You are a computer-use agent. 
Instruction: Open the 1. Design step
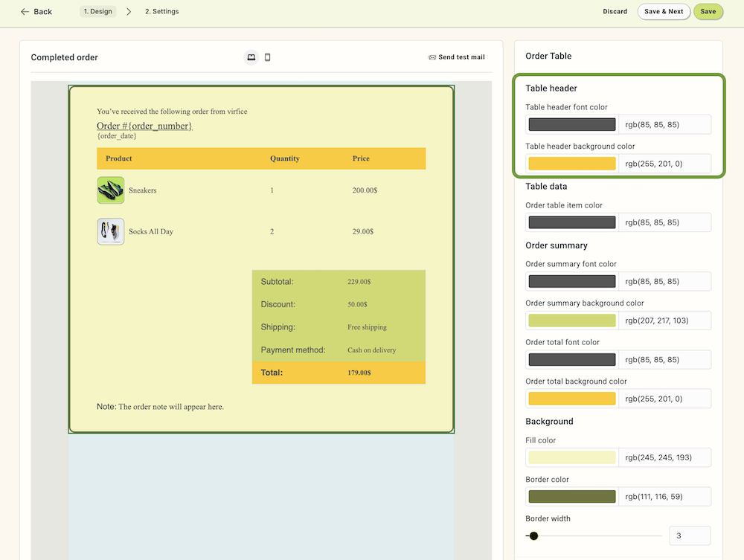(97, 11)
